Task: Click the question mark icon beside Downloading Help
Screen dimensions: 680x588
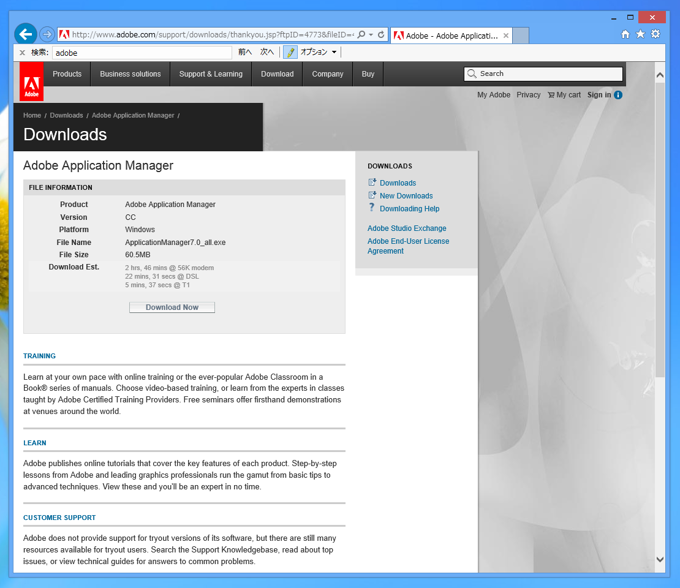Action: tap(372, 207)
